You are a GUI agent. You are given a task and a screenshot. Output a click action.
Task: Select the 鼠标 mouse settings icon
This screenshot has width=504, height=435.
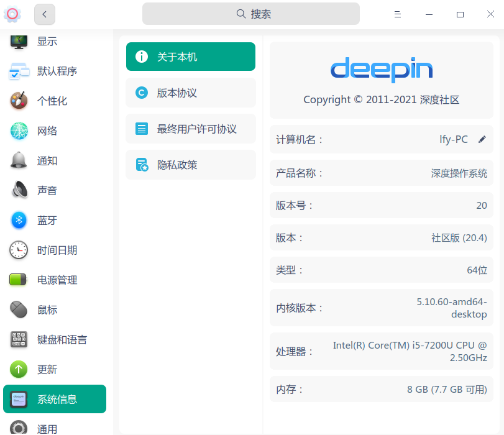[x=18, y=309]
